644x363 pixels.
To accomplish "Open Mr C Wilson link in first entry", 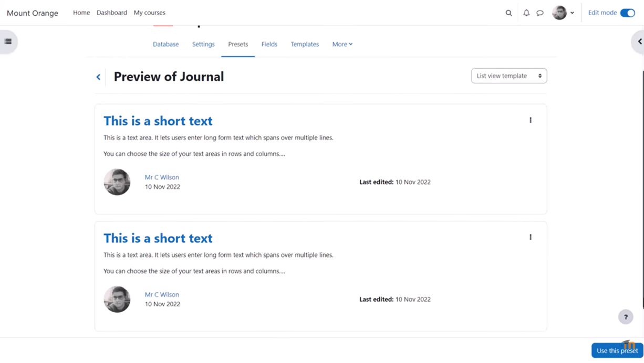I will 162,177.
